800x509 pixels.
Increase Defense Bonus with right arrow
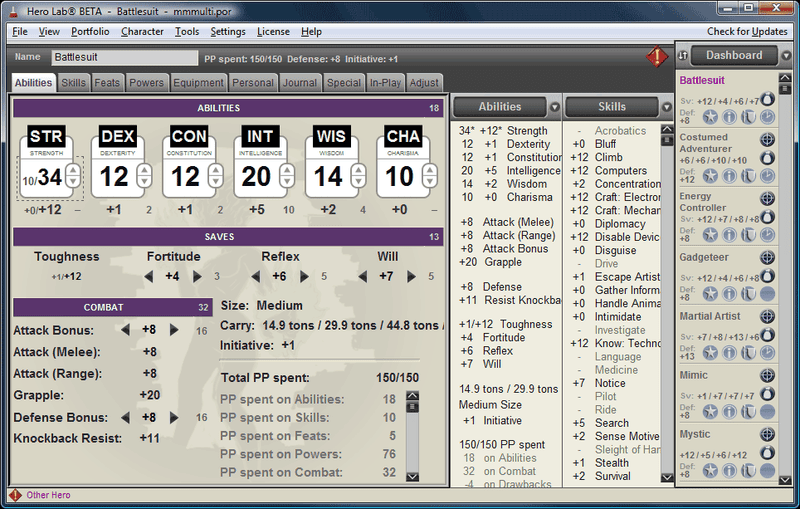click(174, 418)
